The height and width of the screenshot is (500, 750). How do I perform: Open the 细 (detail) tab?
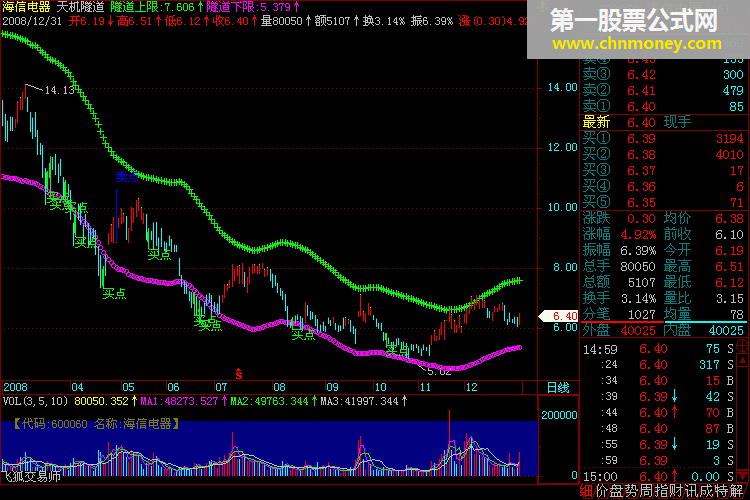pos(586,491)
